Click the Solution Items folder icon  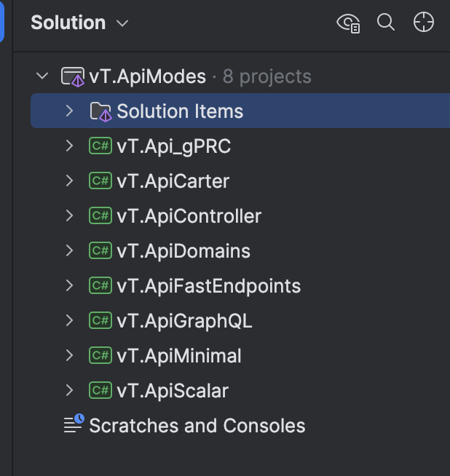(100, 111)
